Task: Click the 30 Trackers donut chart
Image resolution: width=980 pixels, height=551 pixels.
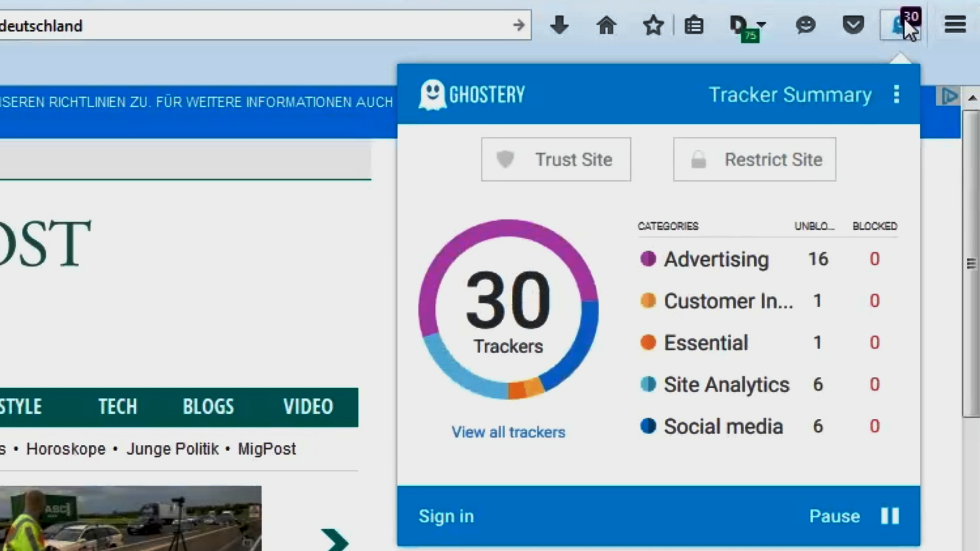Action: click(508, 309)
